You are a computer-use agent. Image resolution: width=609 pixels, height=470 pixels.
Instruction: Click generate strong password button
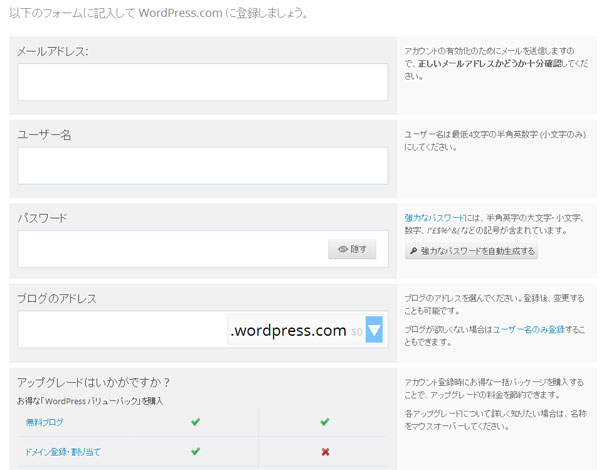pos(472,251)
